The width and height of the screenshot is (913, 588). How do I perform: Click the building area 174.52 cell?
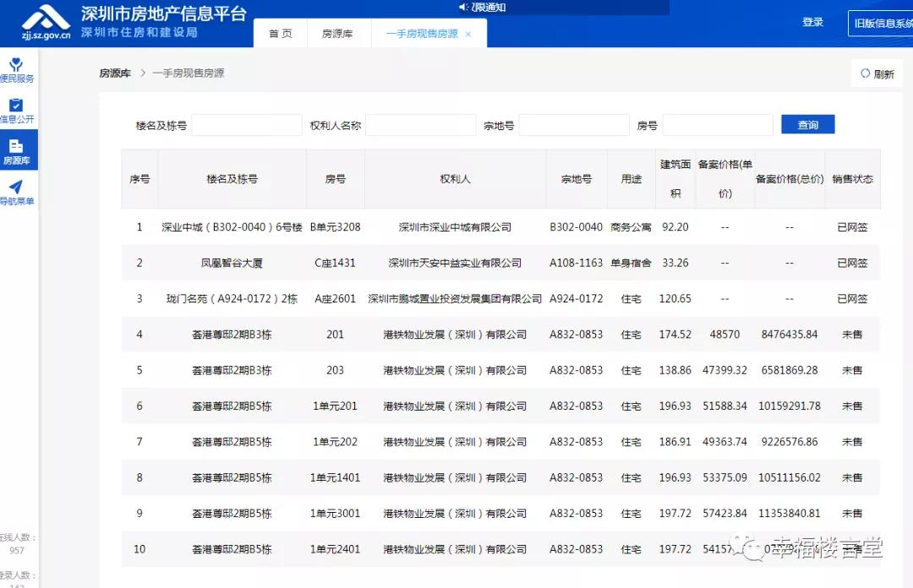tap(675, 335)
